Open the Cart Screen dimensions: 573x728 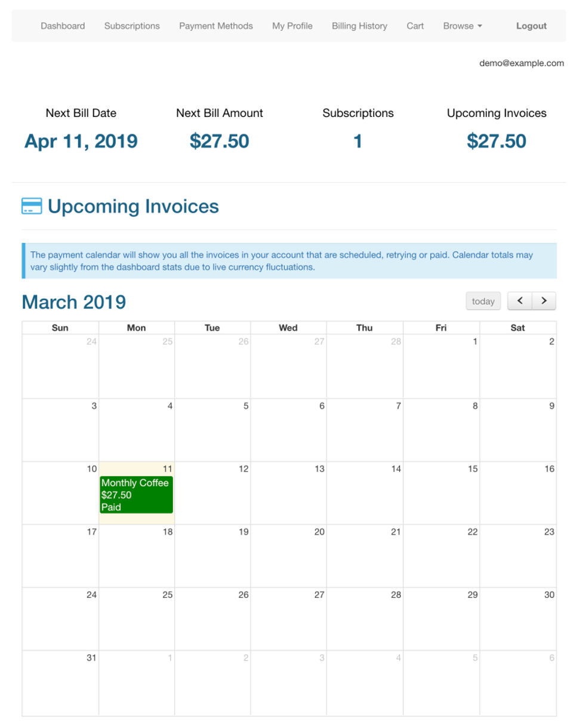click(415, 26)
